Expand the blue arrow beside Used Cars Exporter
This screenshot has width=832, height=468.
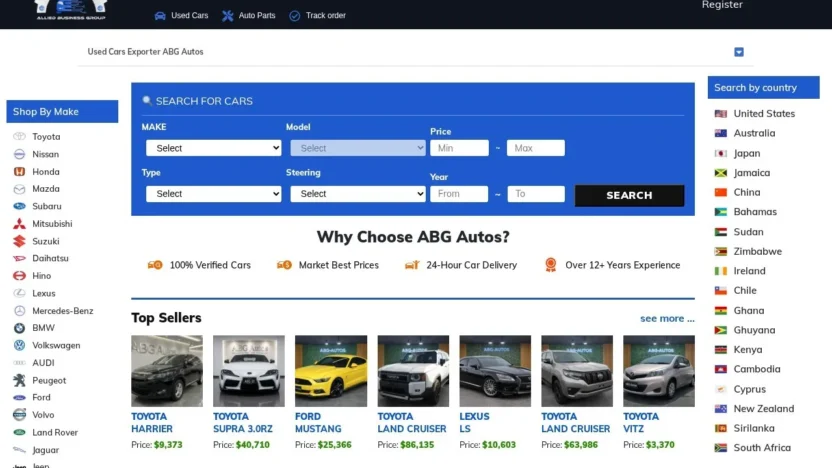pos(739,52)
